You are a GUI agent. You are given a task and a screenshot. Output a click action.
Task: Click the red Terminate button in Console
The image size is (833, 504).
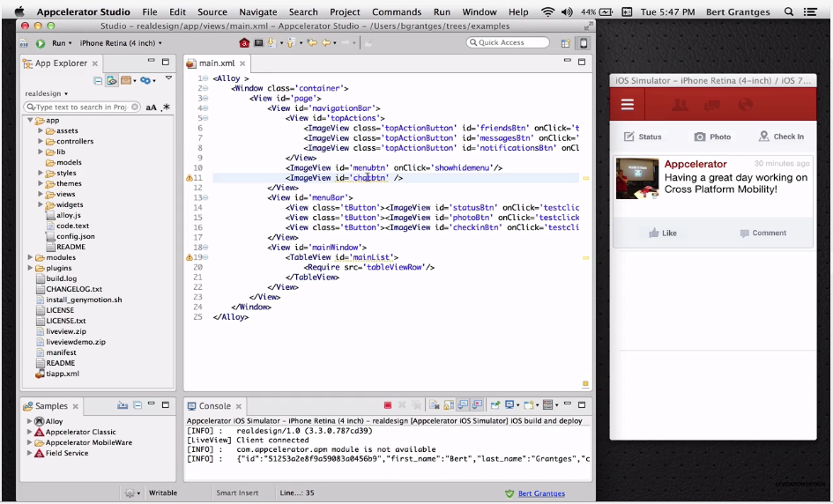click(x=388, y=405)
